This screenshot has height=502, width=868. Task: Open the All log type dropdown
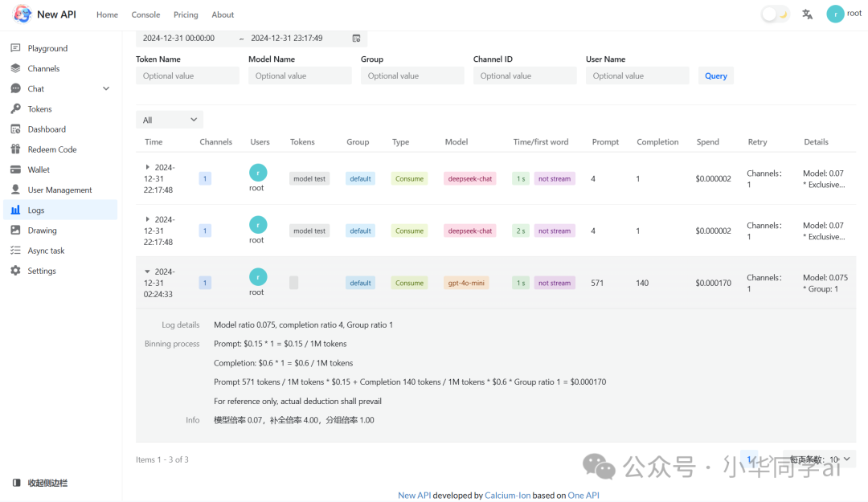coord(169,120)
